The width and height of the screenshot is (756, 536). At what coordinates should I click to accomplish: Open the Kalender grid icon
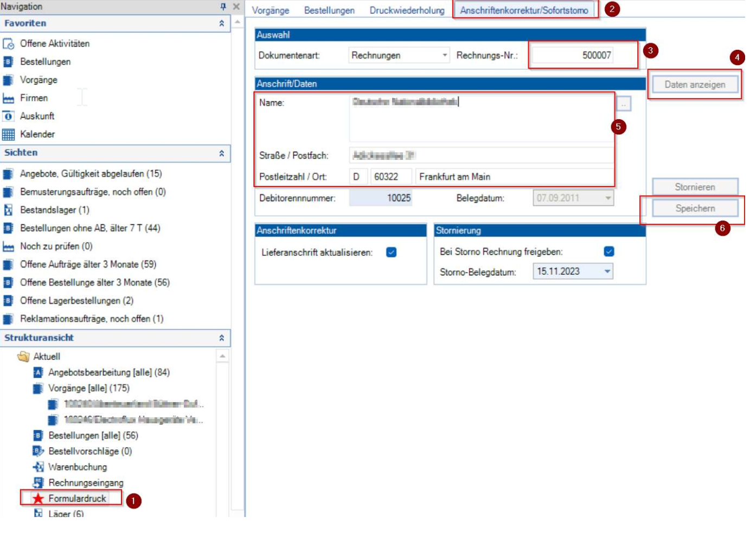click(8, 134)
